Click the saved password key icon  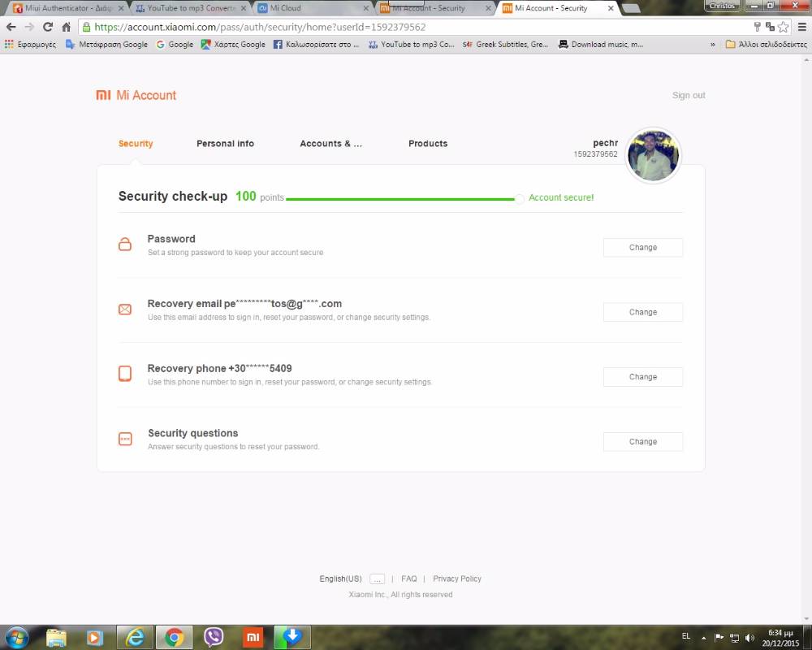click(757, 27)
